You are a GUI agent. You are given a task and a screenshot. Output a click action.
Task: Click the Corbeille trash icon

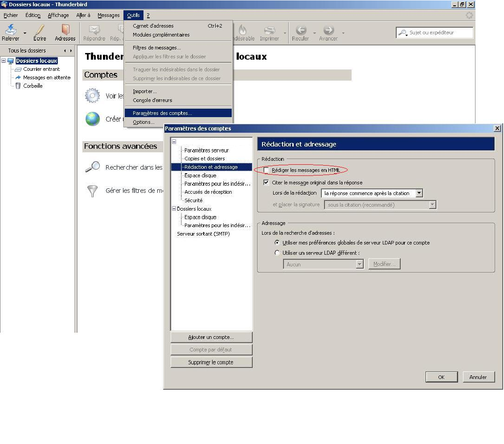click(x=18, y=86)
